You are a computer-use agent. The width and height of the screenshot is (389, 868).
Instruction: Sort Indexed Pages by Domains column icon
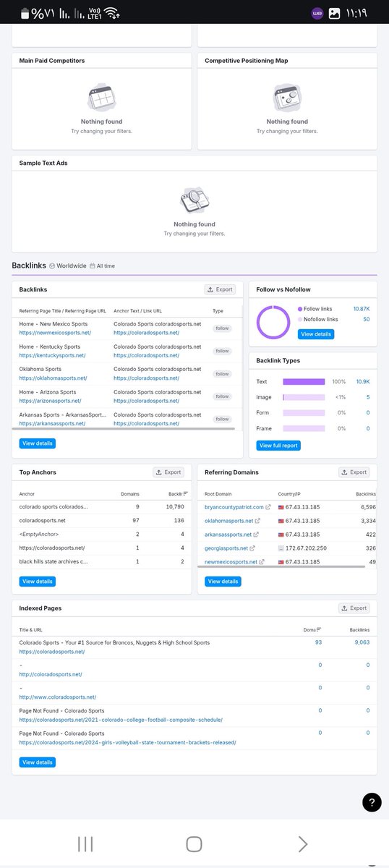coord(319,629)
